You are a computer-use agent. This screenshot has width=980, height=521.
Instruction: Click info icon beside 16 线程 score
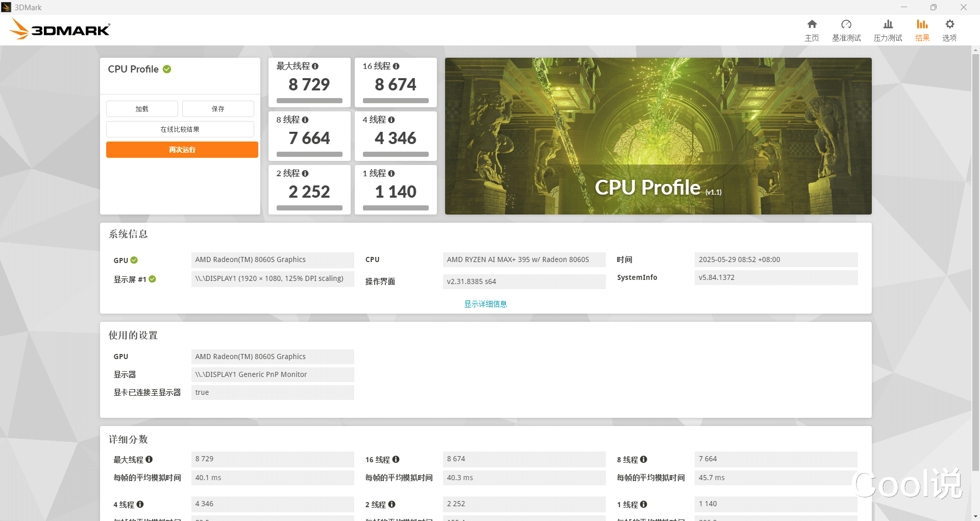pyautogui.click(x=396, y=66)
